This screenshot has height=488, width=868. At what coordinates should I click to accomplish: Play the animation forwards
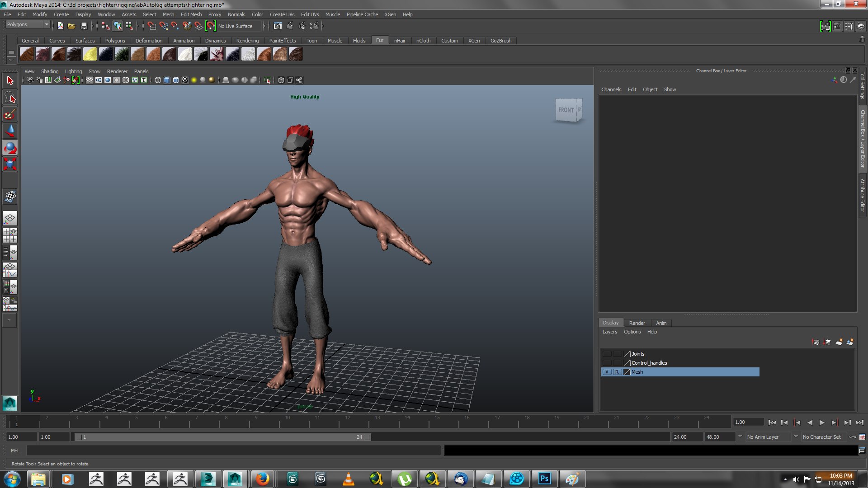point(822,422)
